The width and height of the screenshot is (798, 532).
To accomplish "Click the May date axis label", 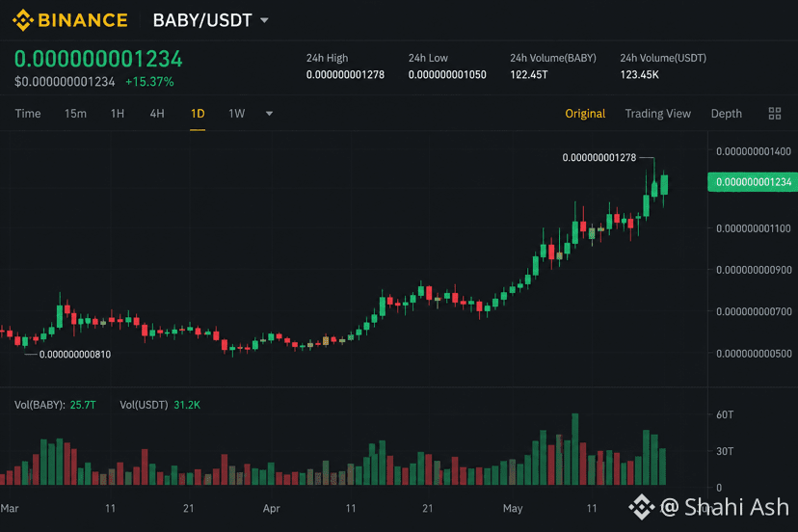I will (x=513, y=509).
